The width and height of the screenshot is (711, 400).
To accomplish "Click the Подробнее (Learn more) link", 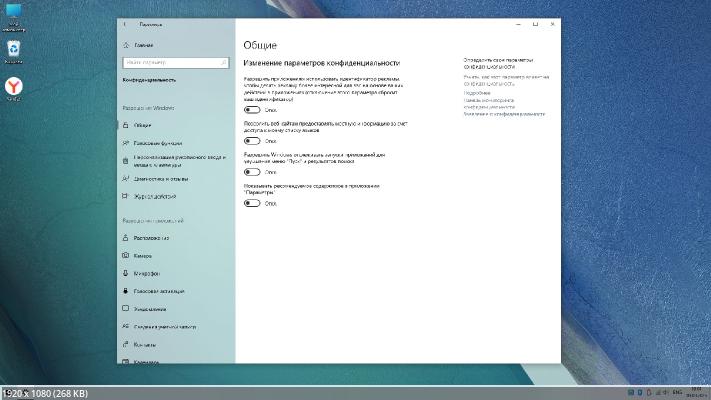I will (477, 92).
